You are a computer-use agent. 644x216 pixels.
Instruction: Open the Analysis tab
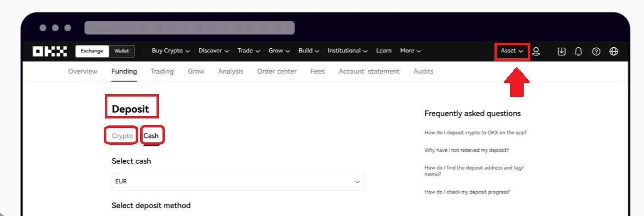[231, 71]
